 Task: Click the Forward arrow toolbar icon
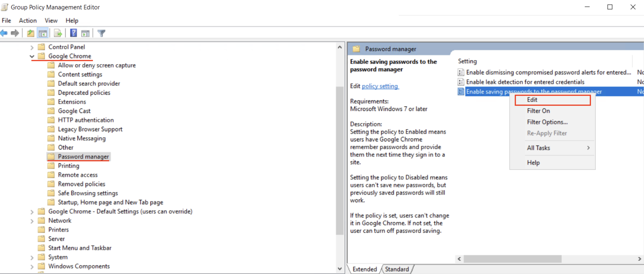[15, 33]
